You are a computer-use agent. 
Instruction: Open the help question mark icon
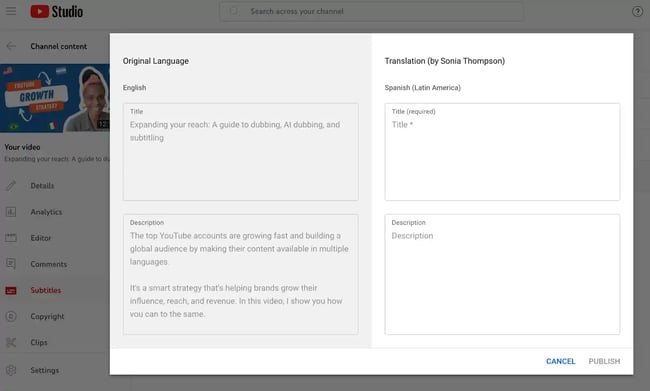(x=637, y=12)
